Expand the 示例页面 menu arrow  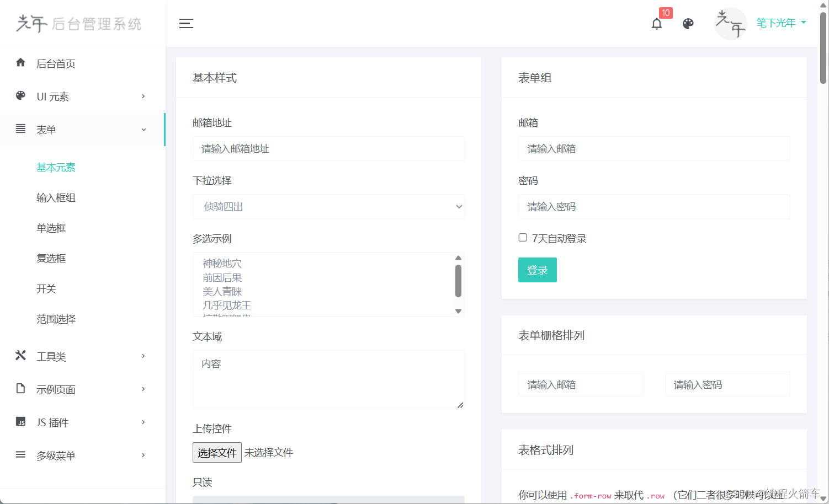(x=144, y=389)
